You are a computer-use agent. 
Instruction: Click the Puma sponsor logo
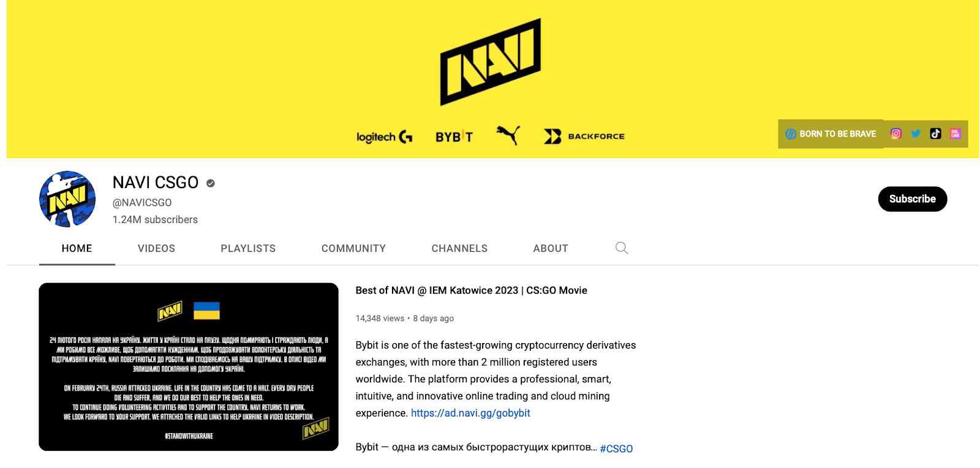click(508, 135)
